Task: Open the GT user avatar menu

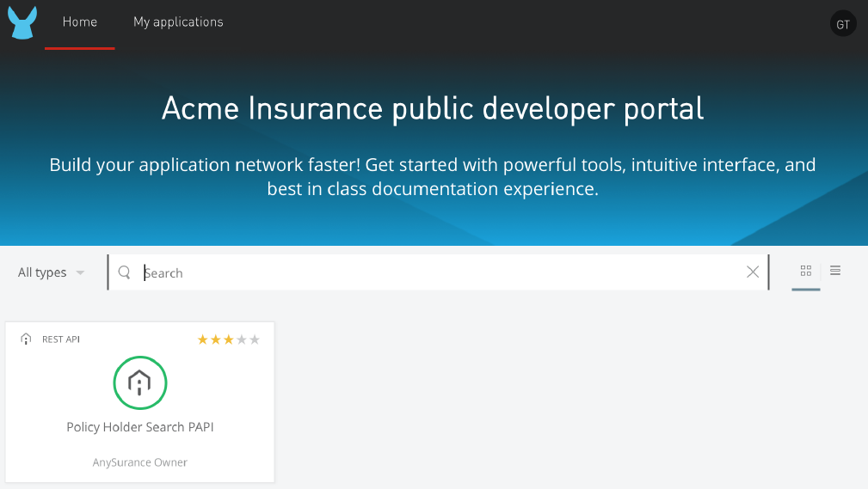Action: coord(843,24)
